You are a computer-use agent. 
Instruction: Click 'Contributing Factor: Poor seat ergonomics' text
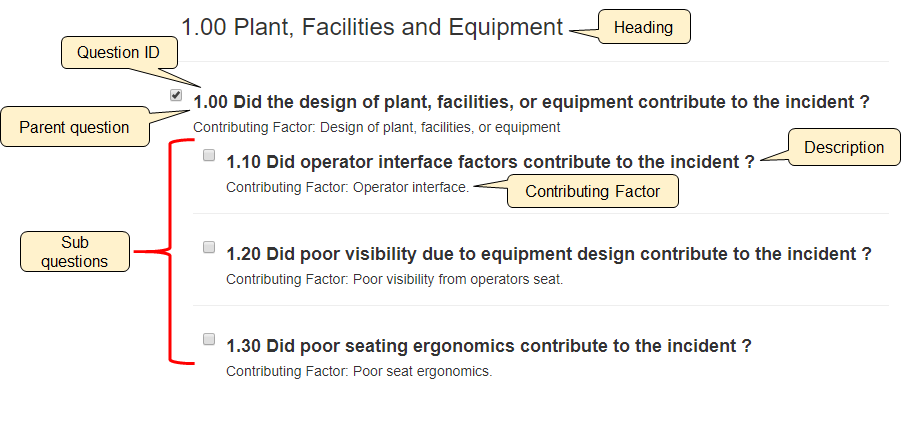tap(359, 371)
